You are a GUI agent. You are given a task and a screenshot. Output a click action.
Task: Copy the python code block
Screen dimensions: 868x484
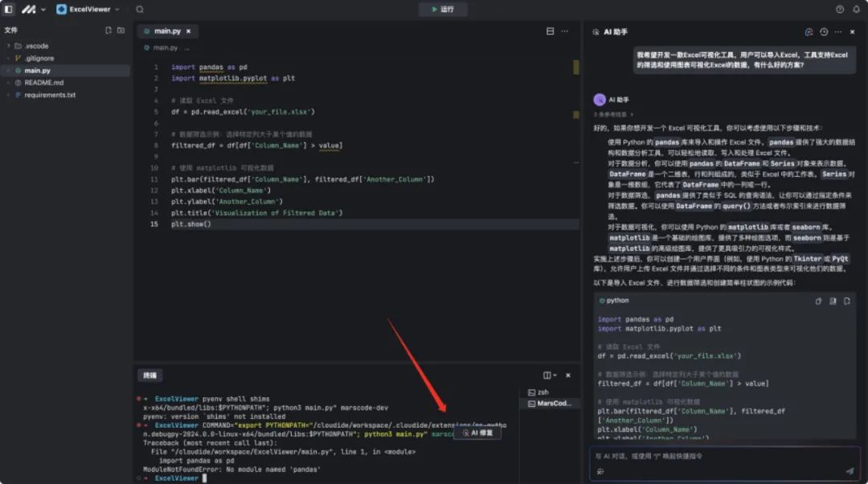click(x=818, y=301)
